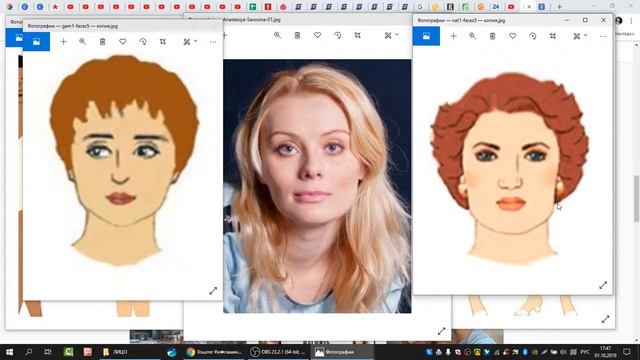This screenshot has height=360, width=640.
Task: Open Chrome profile avatar
Action: [619, 20]
